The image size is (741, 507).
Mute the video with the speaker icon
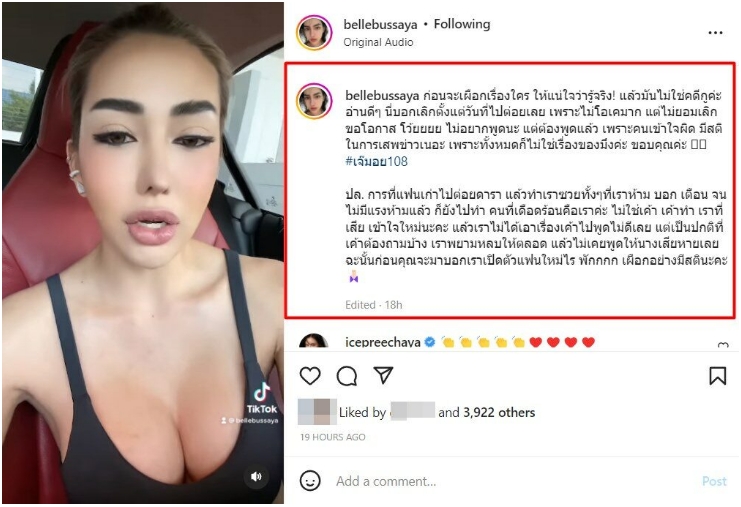(x=256, y=476)
